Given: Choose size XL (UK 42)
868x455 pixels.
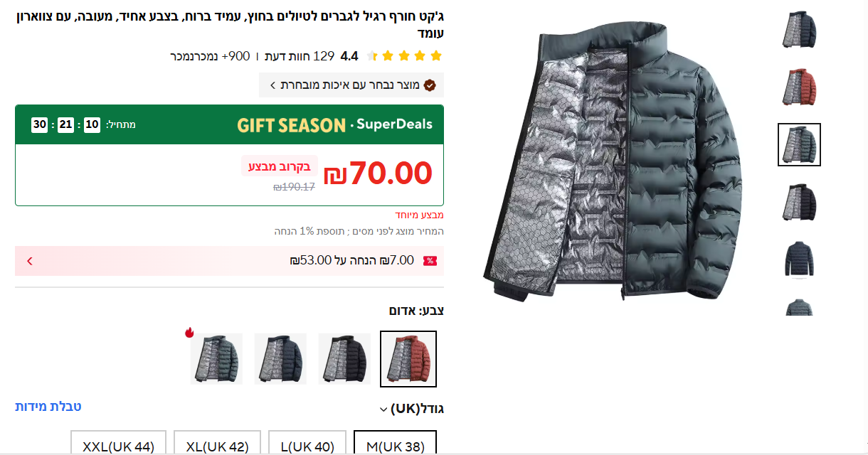Looking at the screenshot, I should point(217,446).
